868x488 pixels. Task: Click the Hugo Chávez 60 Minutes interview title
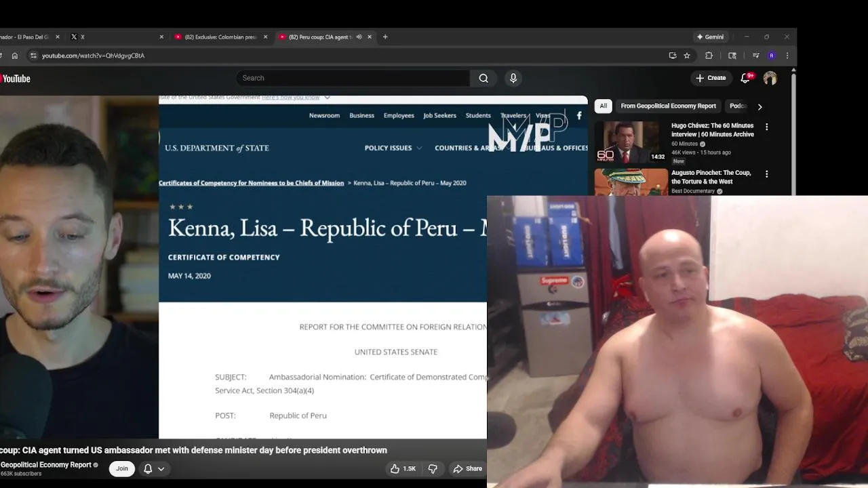tap(713, 130)
